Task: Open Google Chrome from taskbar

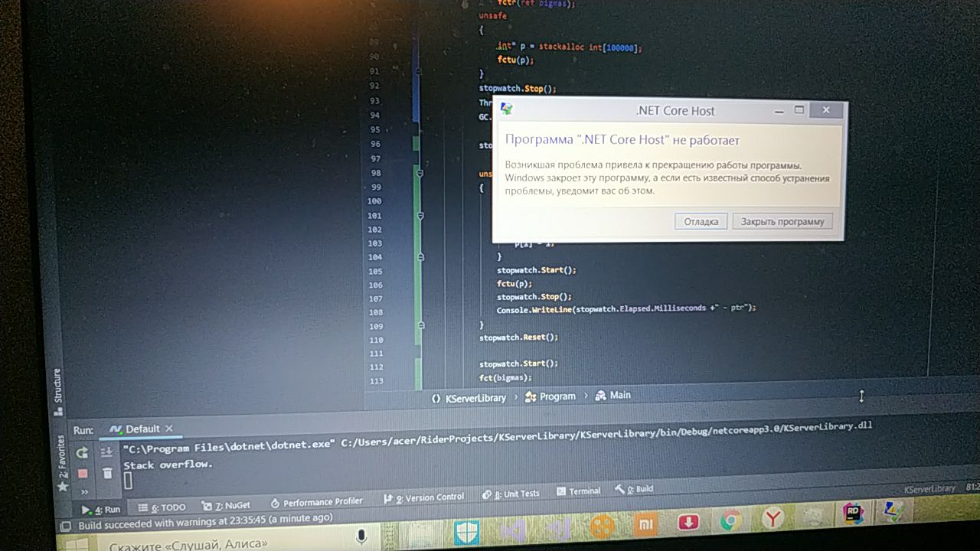Action: [x=731, y=521]
